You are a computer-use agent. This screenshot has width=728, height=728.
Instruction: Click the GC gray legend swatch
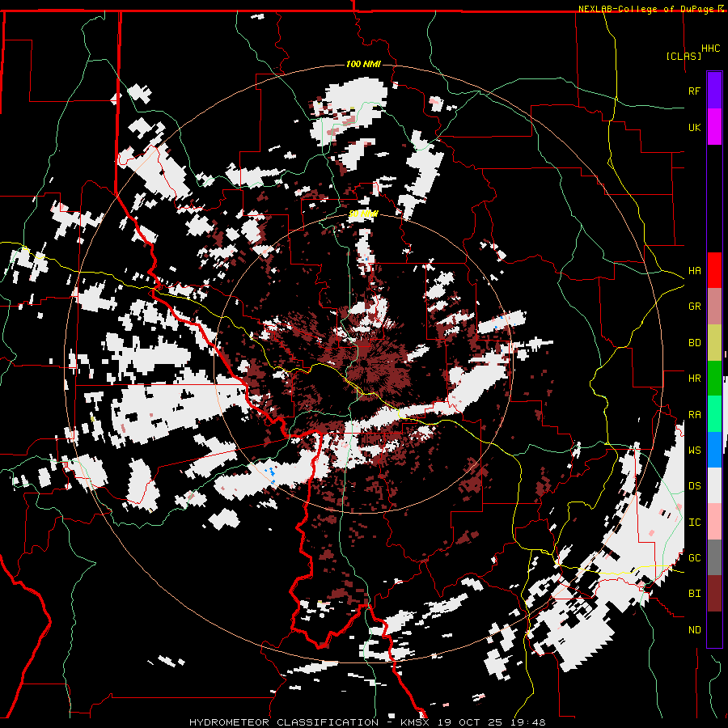pos(714,557)
